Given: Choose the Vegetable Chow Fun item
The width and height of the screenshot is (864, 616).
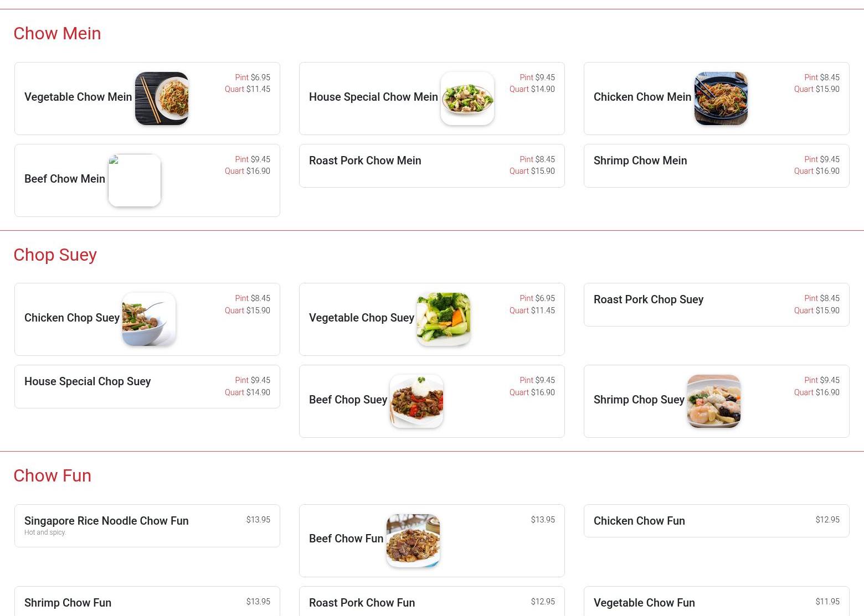Looking at the screenshot, I should click(717, 602).
